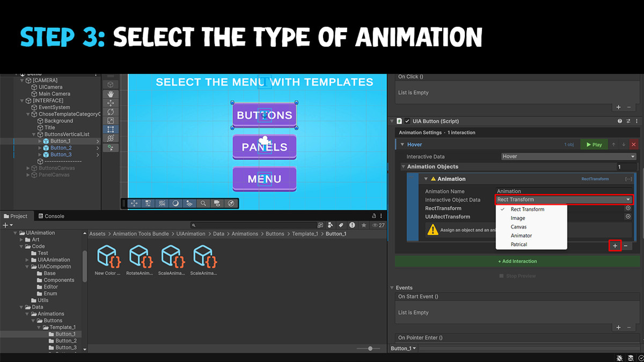Collapse the Animation Objects foldout
Screen dimensions: 644x362
(x=404, y=167)
